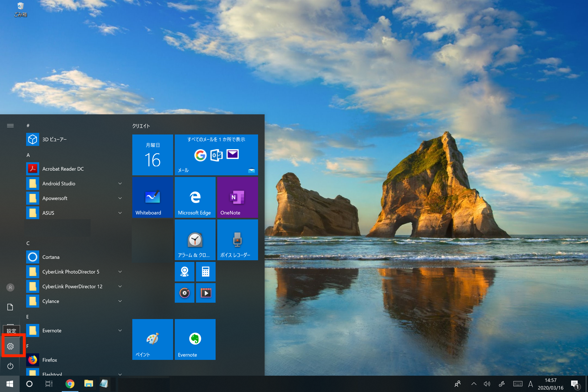Click the Power button icon
588x392 pixels.
[10, 366]
